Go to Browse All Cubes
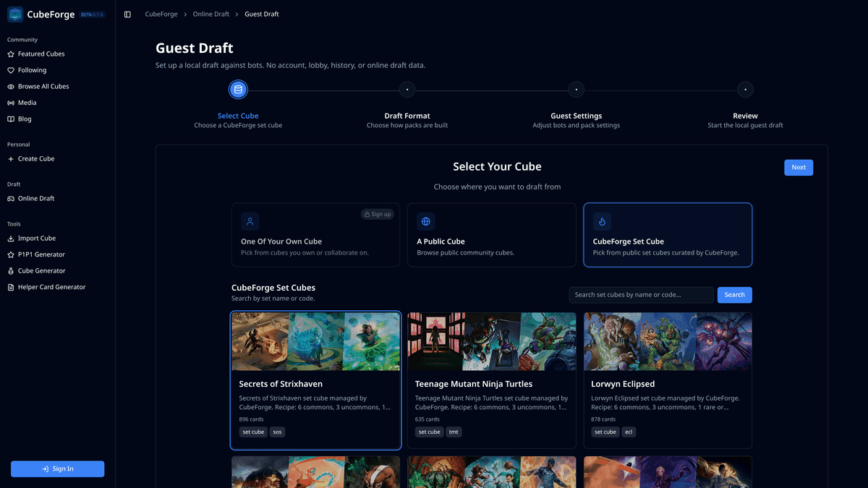The image size is (868, 488). tap(57, 87)
